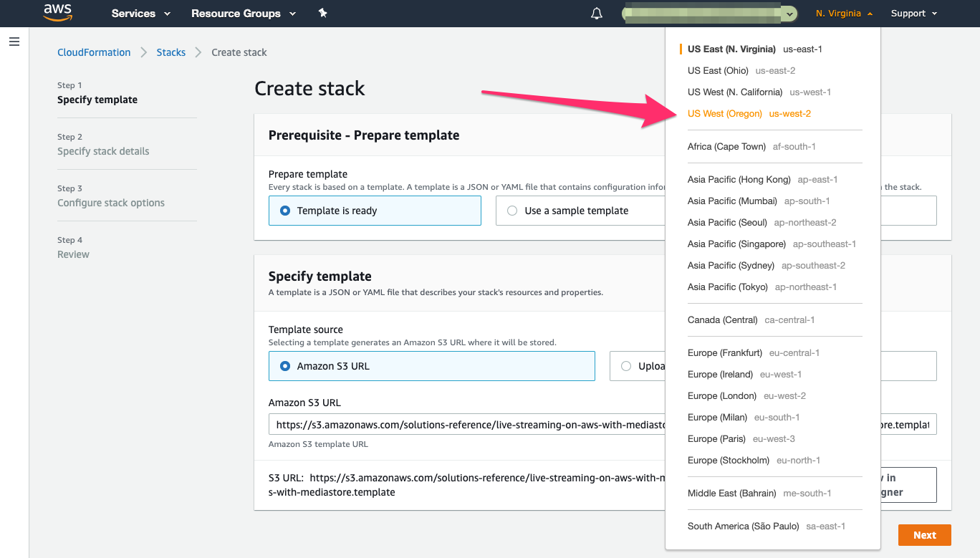Collapse the N. Virginia region menu
Screen dimensions: 980x558
pos(844,14)
